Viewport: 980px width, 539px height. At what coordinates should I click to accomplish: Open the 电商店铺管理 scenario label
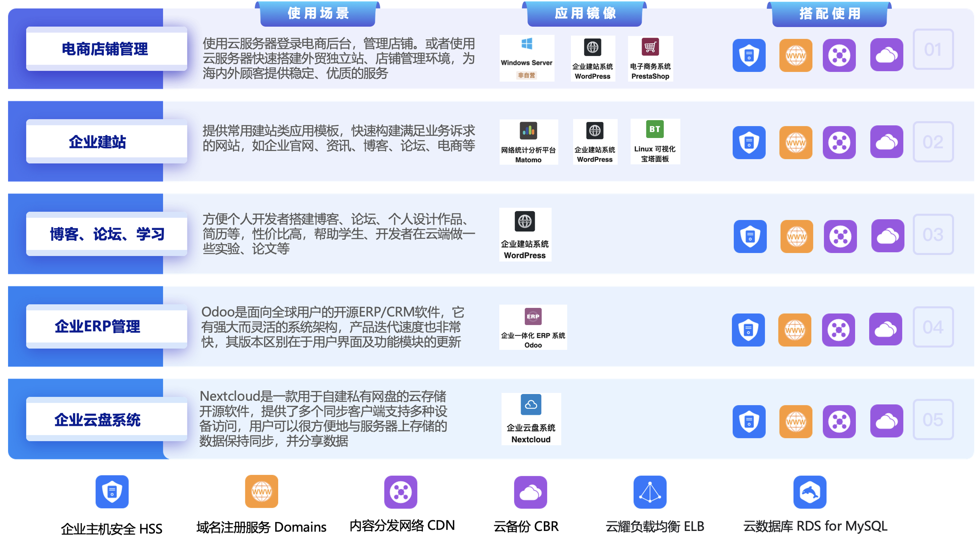tap(106, 49)
